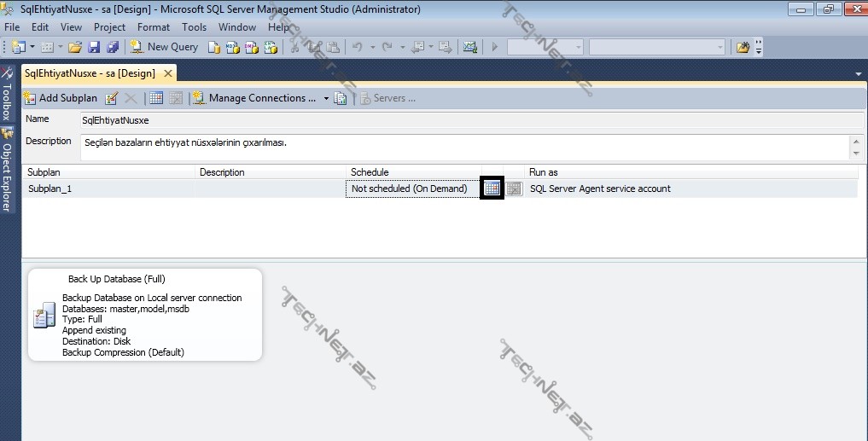Save the plan with the floppy disk icon
This screenshot has width=868, height=441.
click(94, 47)
